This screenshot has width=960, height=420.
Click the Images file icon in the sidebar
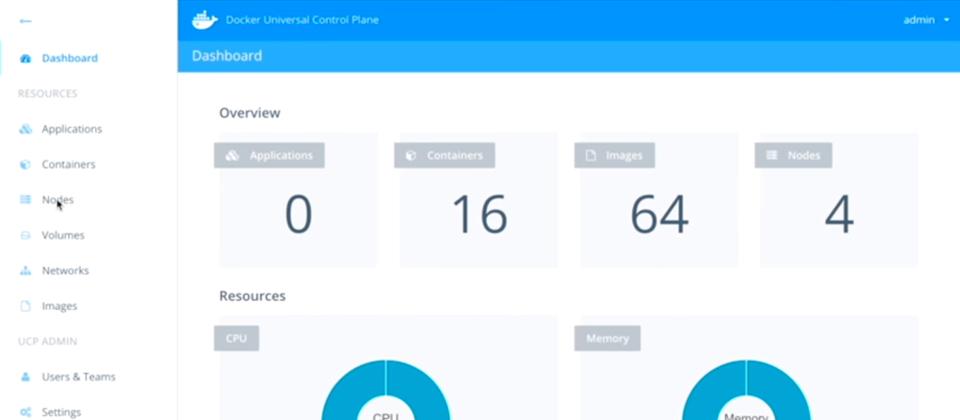(x=25, y=306)
